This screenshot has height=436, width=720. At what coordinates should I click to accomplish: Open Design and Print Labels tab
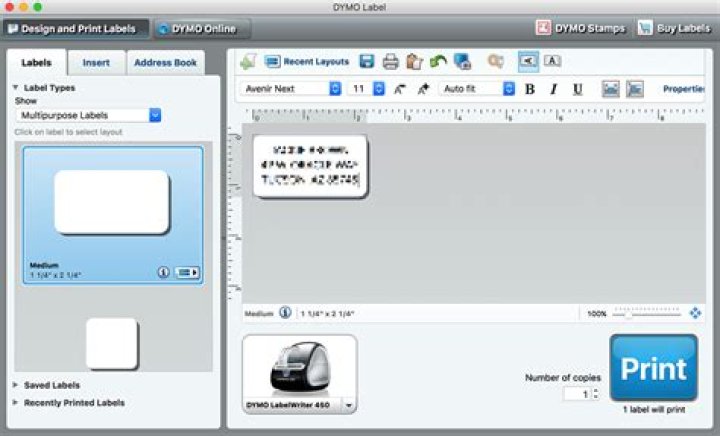point(76,29)
